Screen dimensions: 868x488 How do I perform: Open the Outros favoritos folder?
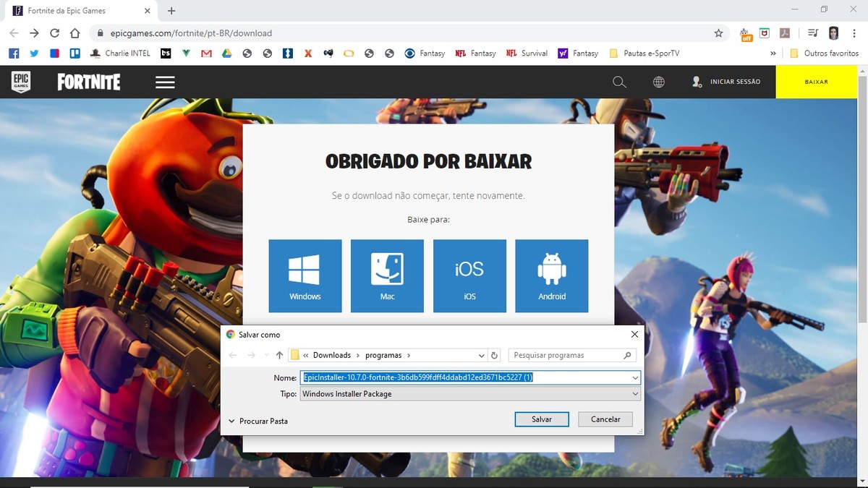coord(824,53)
